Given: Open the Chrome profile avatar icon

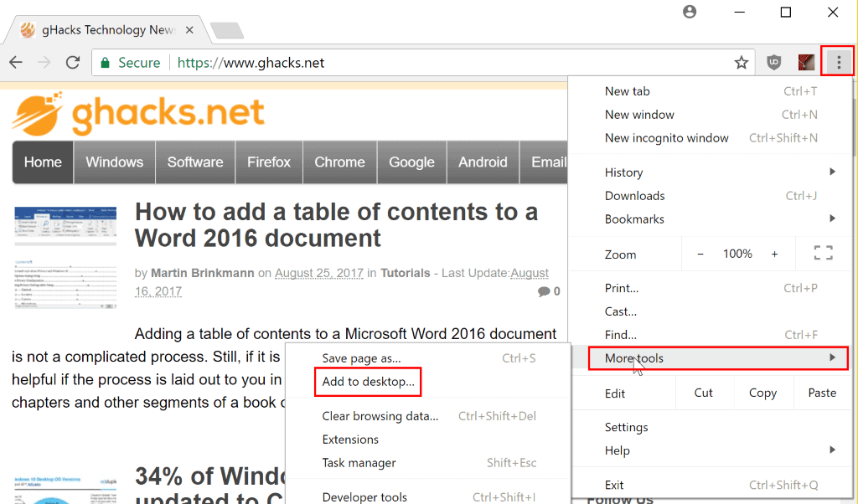Looking at the screenshot, I should tap(690, 12).
